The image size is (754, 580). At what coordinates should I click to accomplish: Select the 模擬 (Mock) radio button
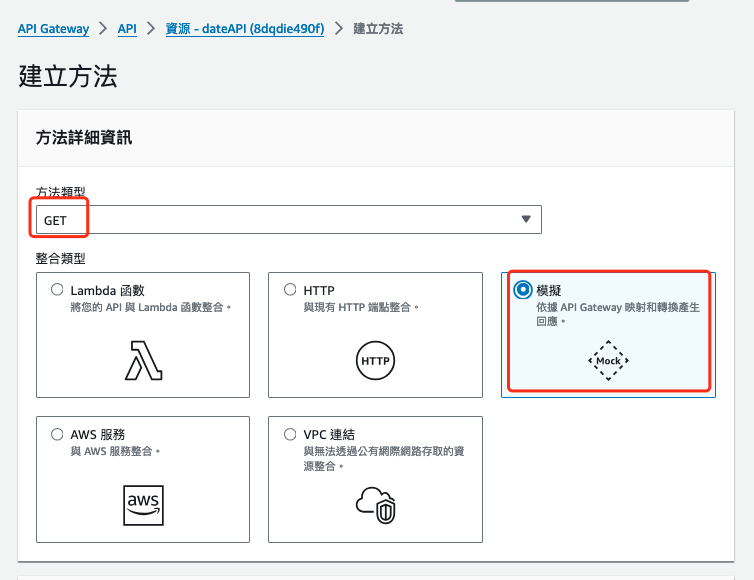tap(523, 290)
